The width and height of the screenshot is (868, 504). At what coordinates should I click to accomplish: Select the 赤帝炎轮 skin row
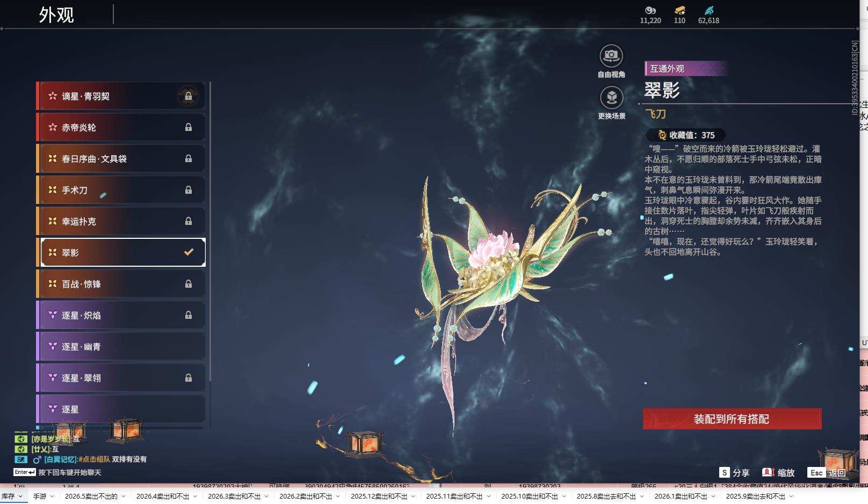coord(121,127)
